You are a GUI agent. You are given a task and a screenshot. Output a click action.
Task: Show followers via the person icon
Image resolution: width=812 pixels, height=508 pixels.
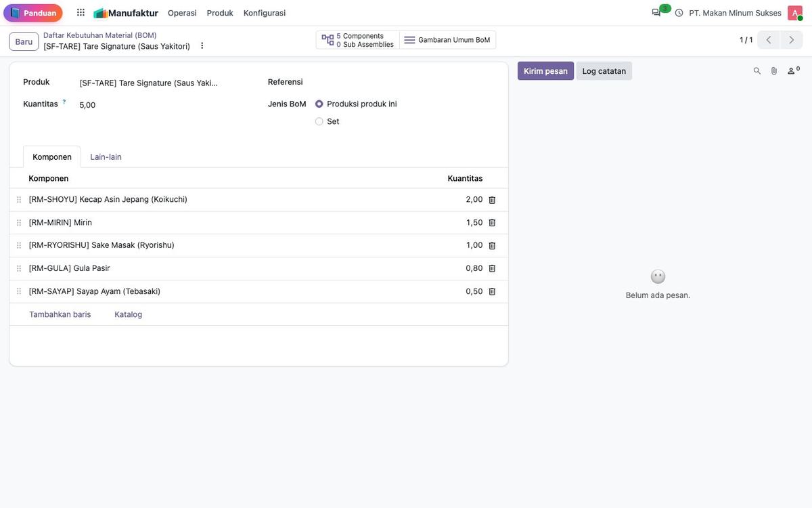pyautogui.click(x=793, y=70)
